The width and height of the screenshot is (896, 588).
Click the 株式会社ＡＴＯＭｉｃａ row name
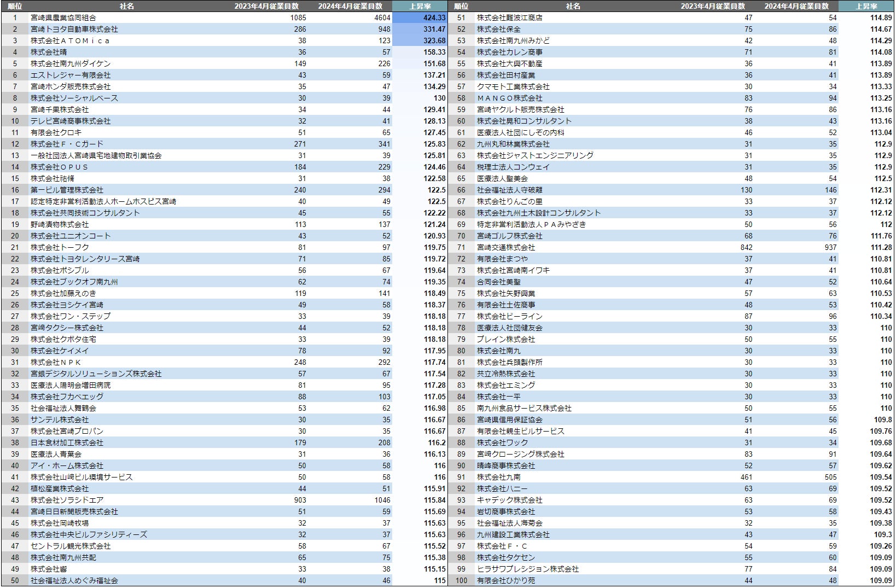click(x=70, y=40)
